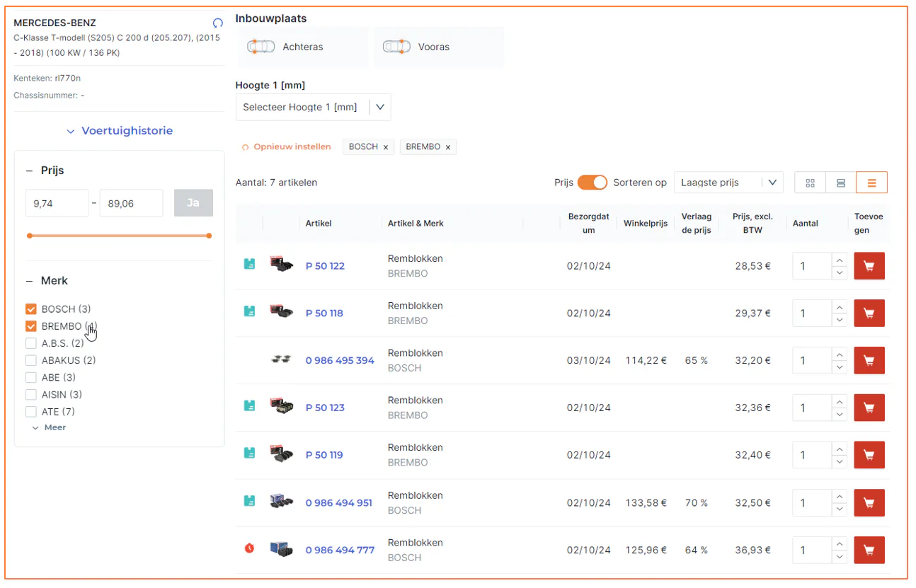Screen dimensions: 916x588
Task: Click the refresh icon next to MERCEDES-BENZ
Action: tap(218, 23)
